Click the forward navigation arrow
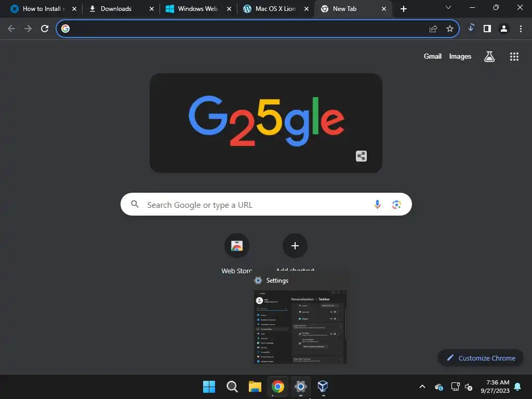The height and width of the screenshot is (399, 532). click(x=28, y=29)
